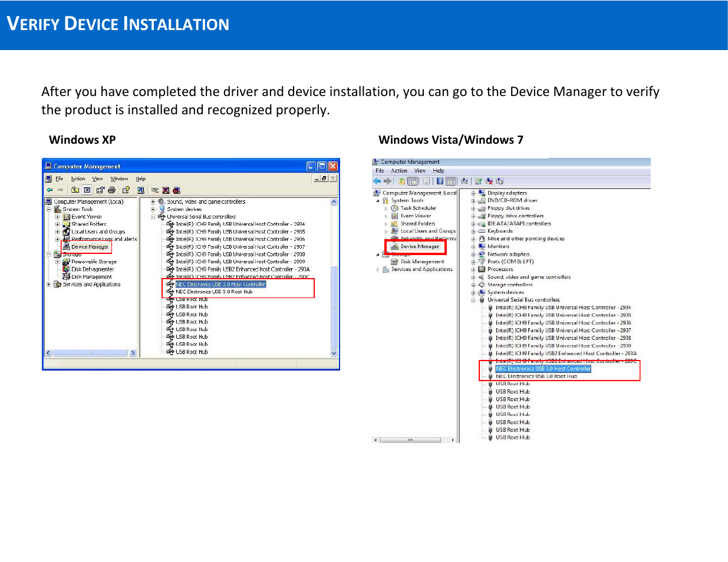Select Device Manager in the XP tree

coord(90,247)
